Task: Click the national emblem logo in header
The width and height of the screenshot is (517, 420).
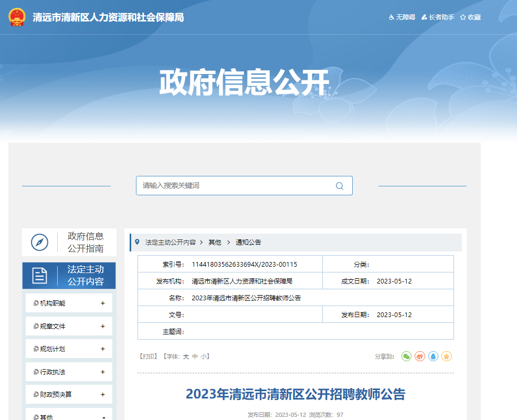Action: click(17, 17)
